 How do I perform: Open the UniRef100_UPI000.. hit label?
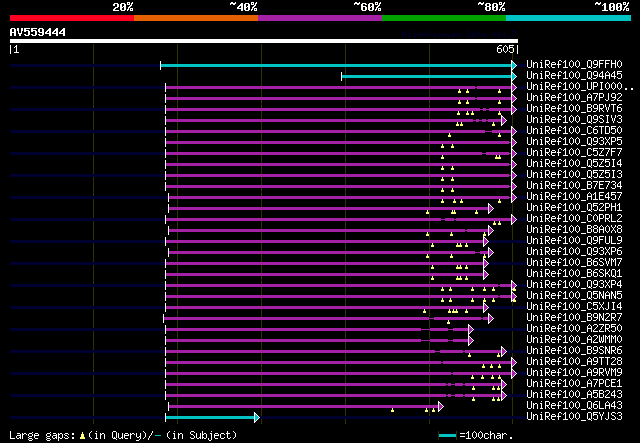click(580, 87)
